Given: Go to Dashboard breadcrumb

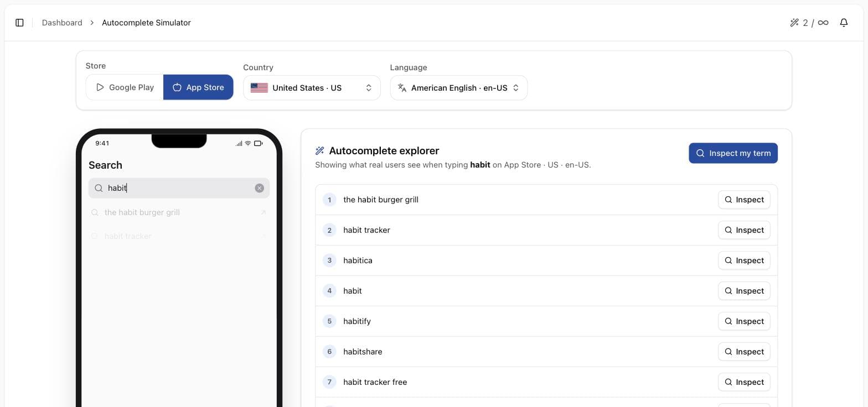Looking at the screenshot, I should [62, 23].
